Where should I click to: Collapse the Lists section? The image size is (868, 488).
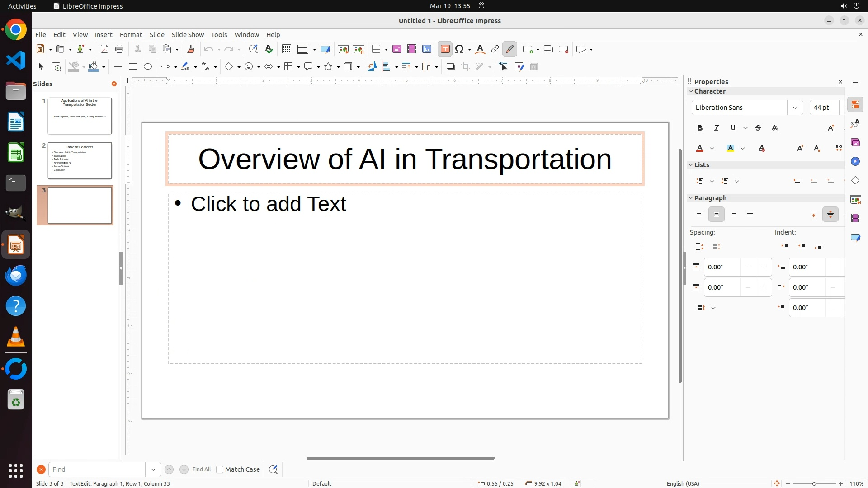pyautogui.click(x=691, y=165)
